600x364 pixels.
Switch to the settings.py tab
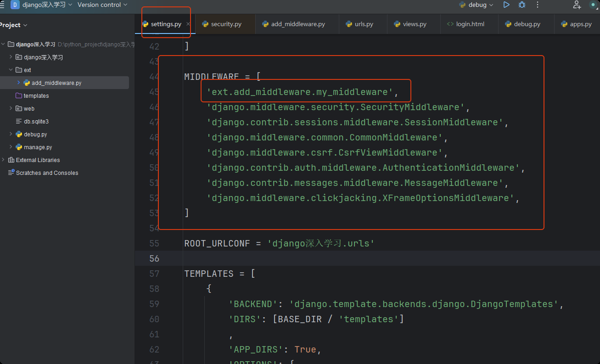pyautogui.click(x=165, y=24)
